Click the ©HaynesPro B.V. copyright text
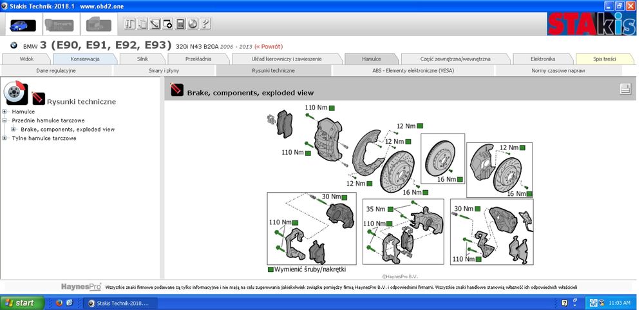Screen dimensions: 644x310 pos(400,276)
